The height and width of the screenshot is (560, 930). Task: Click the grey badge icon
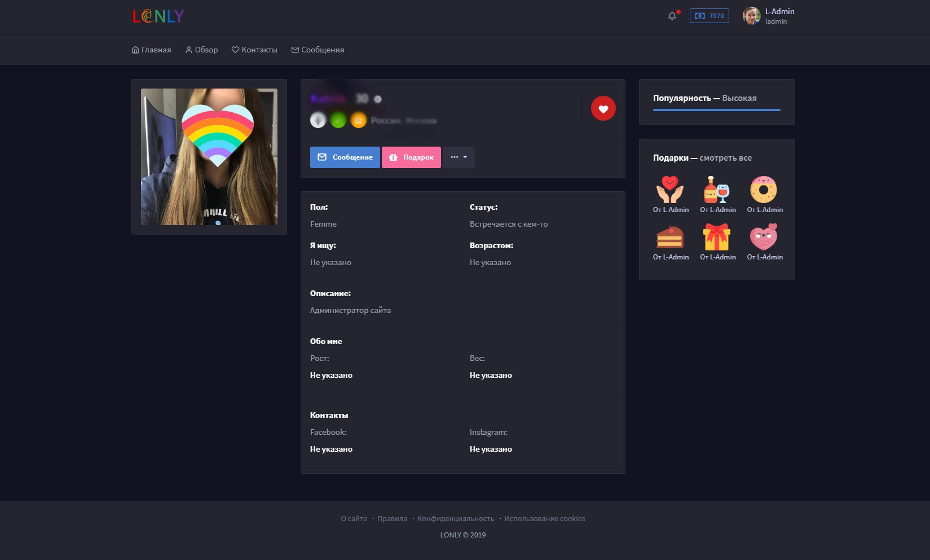coord(318,120)
